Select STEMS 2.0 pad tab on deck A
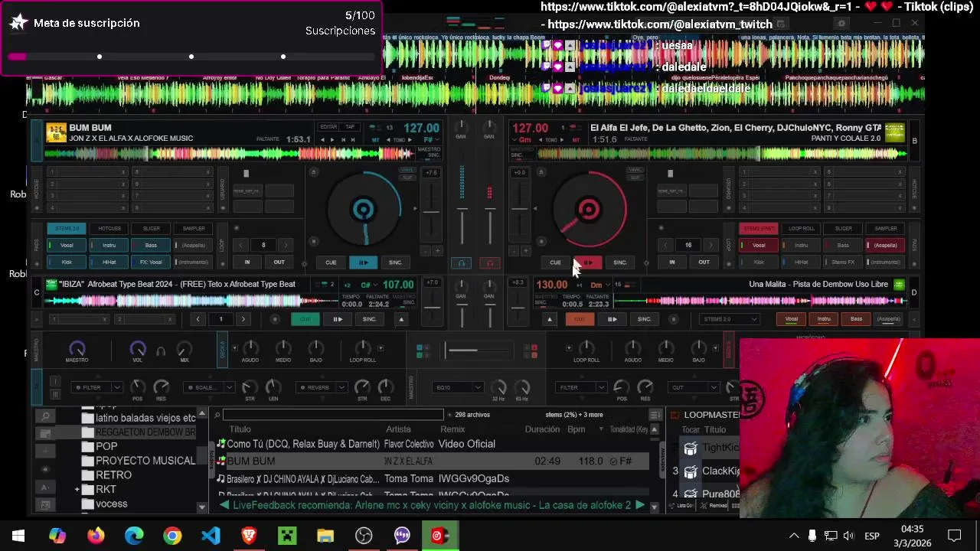Screen dimensions: 980x551 [67, 228]
